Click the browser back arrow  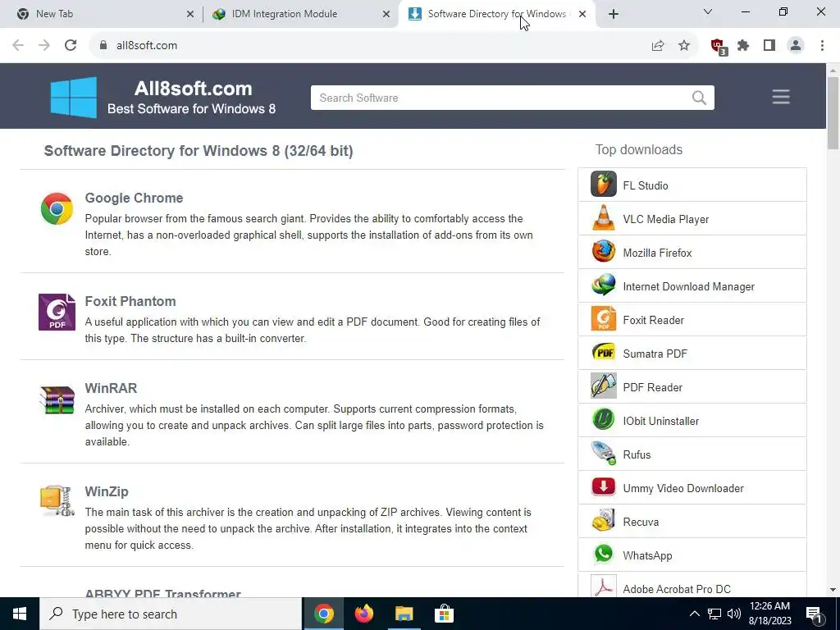click(x=18, y=46)
